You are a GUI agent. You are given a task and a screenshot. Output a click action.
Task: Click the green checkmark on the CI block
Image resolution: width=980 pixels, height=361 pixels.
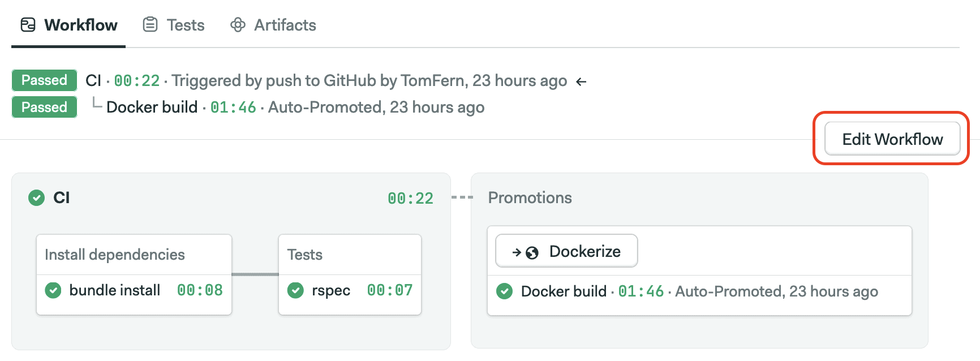point(36,198)
